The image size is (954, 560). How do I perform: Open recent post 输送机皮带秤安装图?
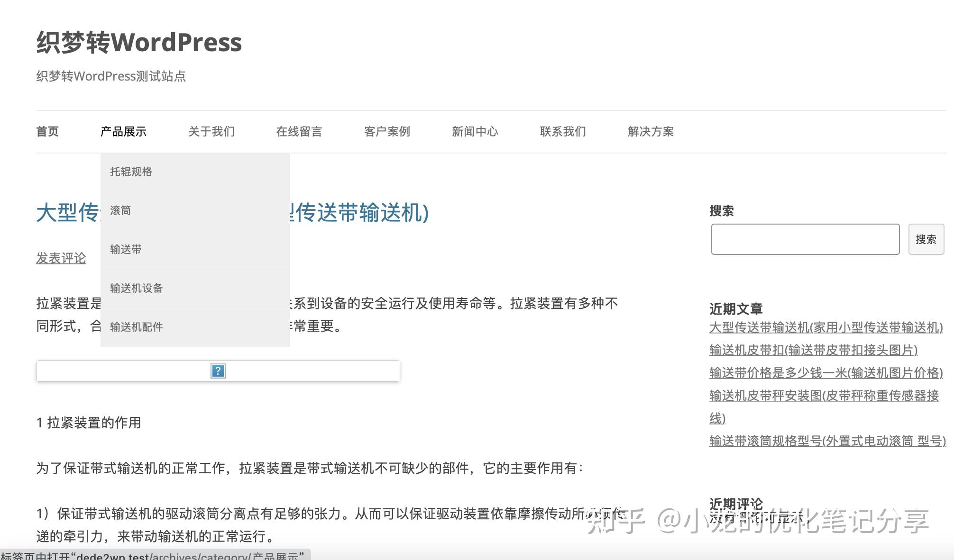coord(824,407)
